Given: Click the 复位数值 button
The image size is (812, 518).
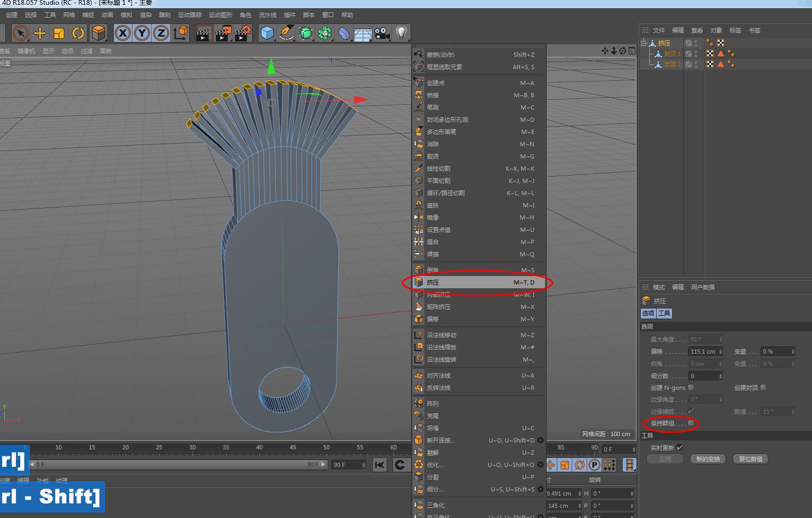Looking at the screenshot, I should 750,459.
